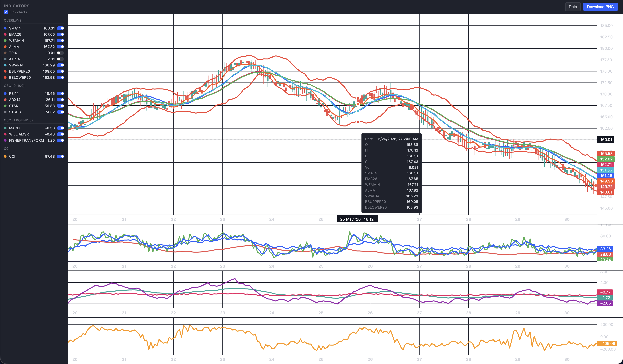This screenshot has height=364, width=623.
Task: Click the 155.53 red price tag
Action: [x=606, y=154]
